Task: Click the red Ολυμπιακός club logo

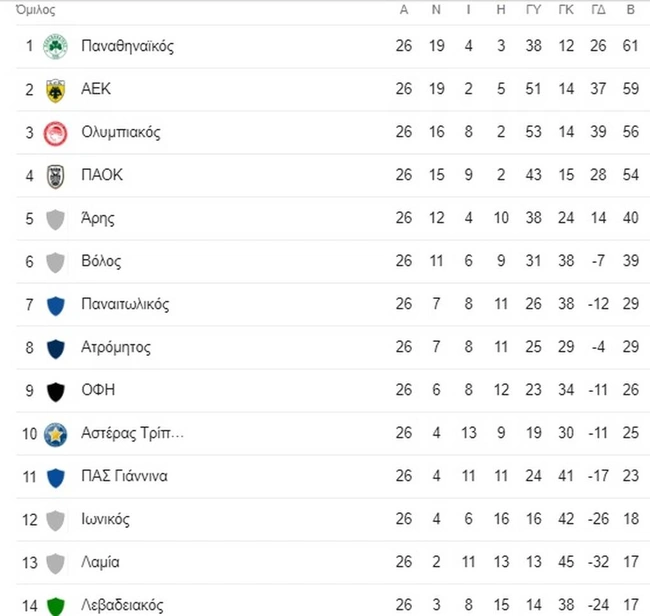Action: point(55,133)
